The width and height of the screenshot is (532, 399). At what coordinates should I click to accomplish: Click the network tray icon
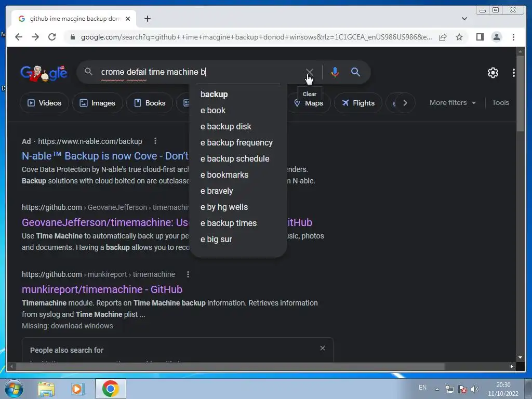[x=449, y=389]
